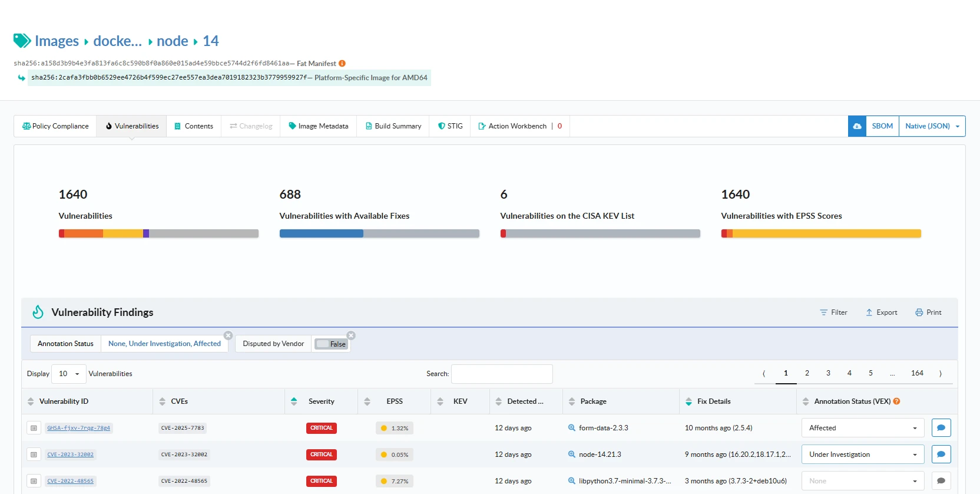The height and width of the screenshot is (494, 980).
Task: Click Annotation Status (VEX) help icon
Action: coord(897,401)
